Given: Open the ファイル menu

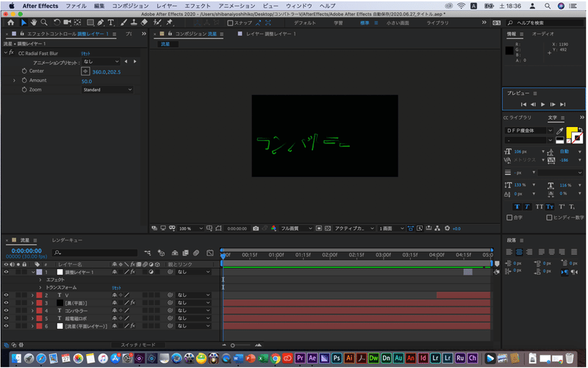Looking at the screenshot, I should coord(76,6).
